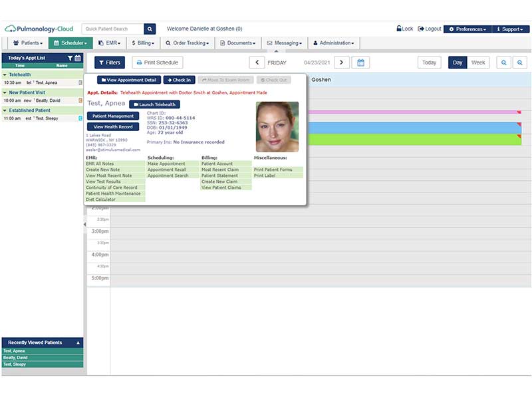The height and width of the screenshot is (399, 532).
Task: Go to previous day arrow
Action: pos(257,63)
